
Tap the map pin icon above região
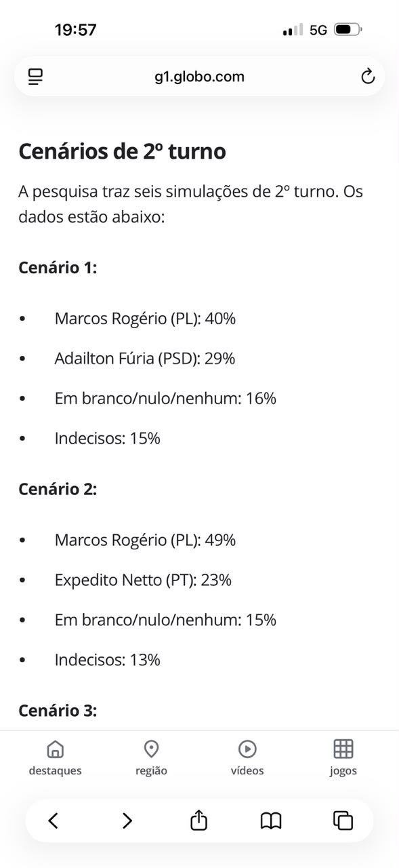pos(151,749)
